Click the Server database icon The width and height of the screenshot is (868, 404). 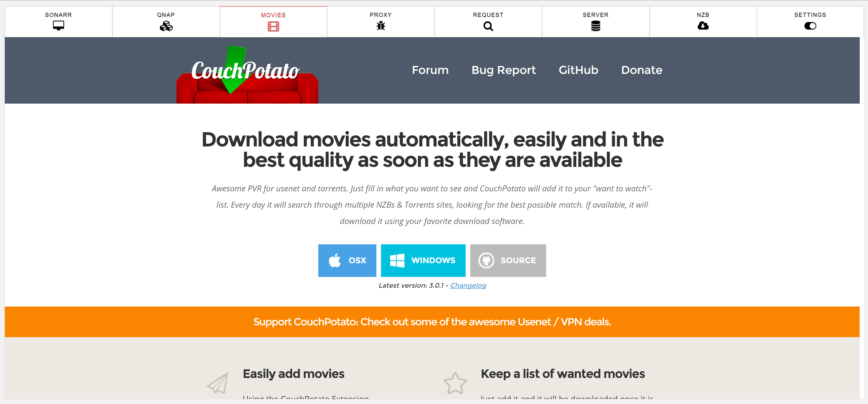595,26
